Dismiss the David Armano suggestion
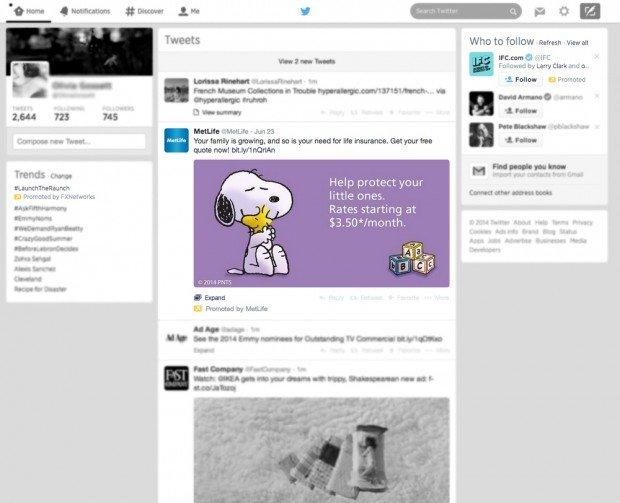The width and height of the screenshot is (620, 503). pos(597,96)
